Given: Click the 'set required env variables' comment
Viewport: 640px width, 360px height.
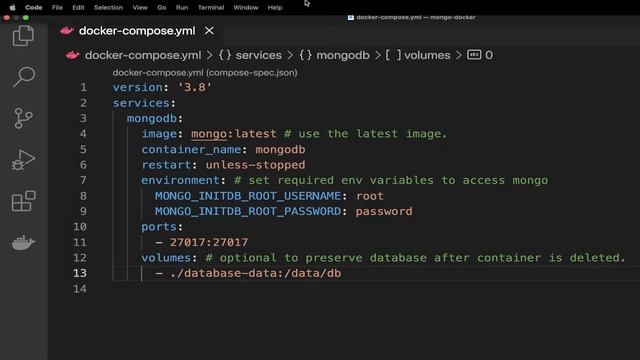Looking at the screenshot, I should [391, 180].
